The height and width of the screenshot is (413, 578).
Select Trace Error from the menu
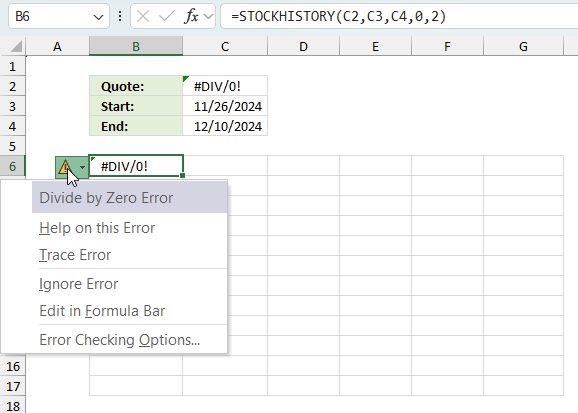(75, 255)
